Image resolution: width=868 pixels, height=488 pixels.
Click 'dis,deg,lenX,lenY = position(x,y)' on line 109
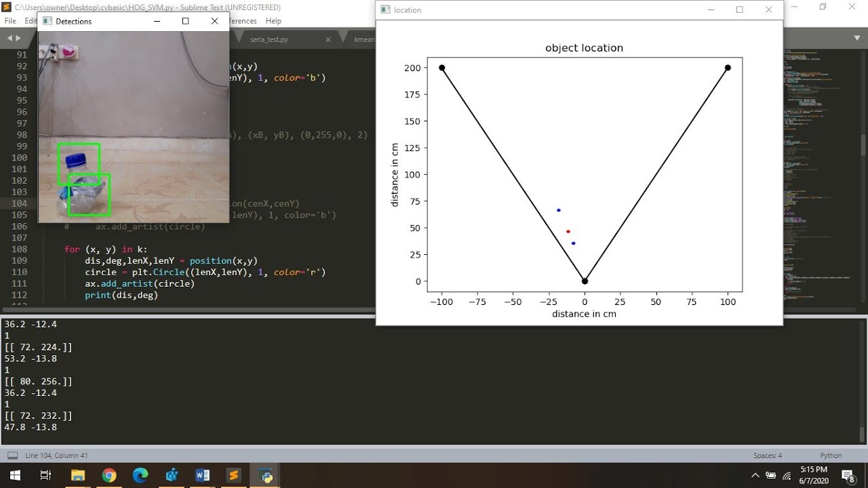click(171, 260)
